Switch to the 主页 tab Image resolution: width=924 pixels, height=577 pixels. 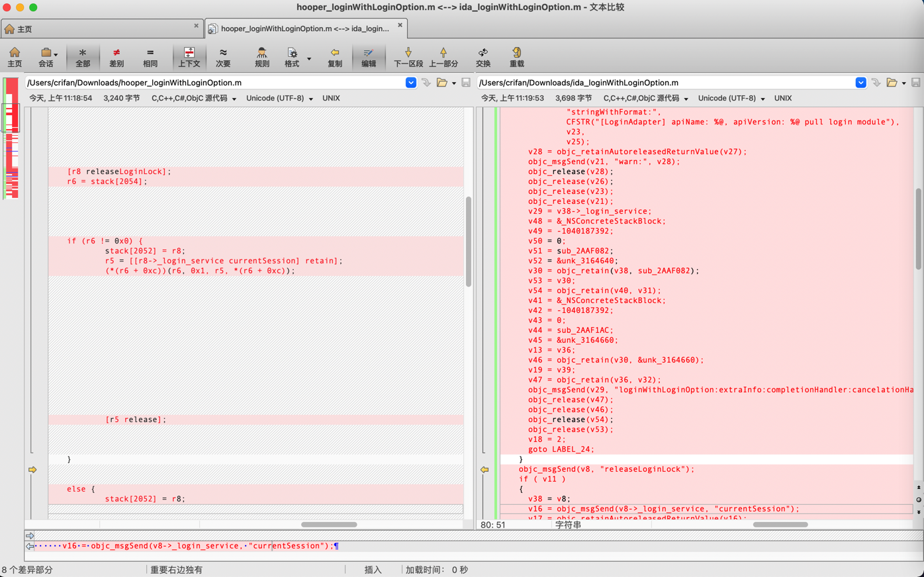pyautogui.click(x=103, y=28)
